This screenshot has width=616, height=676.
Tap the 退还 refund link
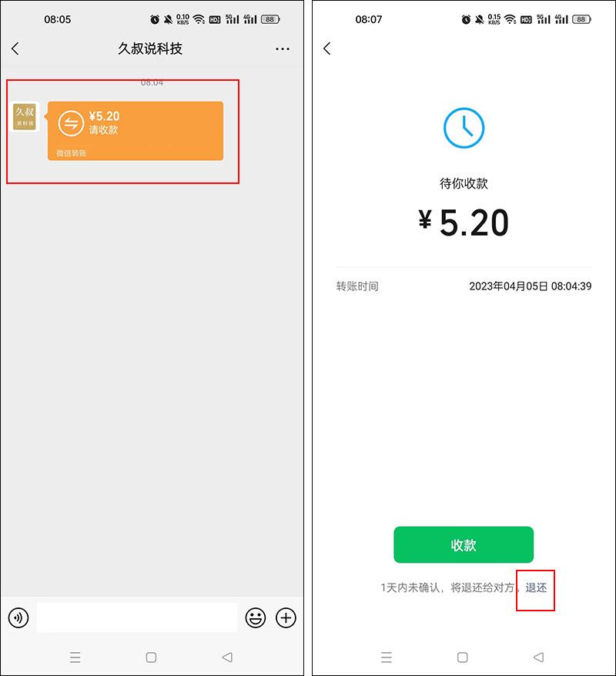(536, 587)
